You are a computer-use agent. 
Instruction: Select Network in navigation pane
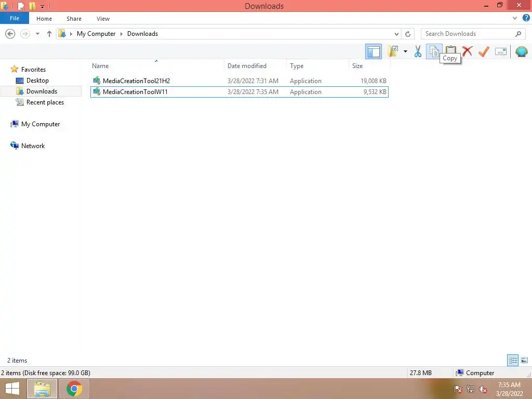[33, 146]
